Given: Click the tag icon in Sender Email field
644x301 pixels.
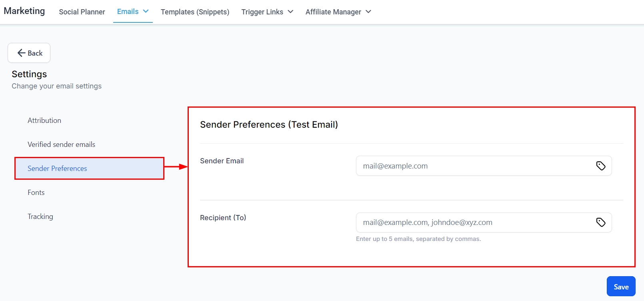Looking at the screenshot, I should click(x=601, y=166).
